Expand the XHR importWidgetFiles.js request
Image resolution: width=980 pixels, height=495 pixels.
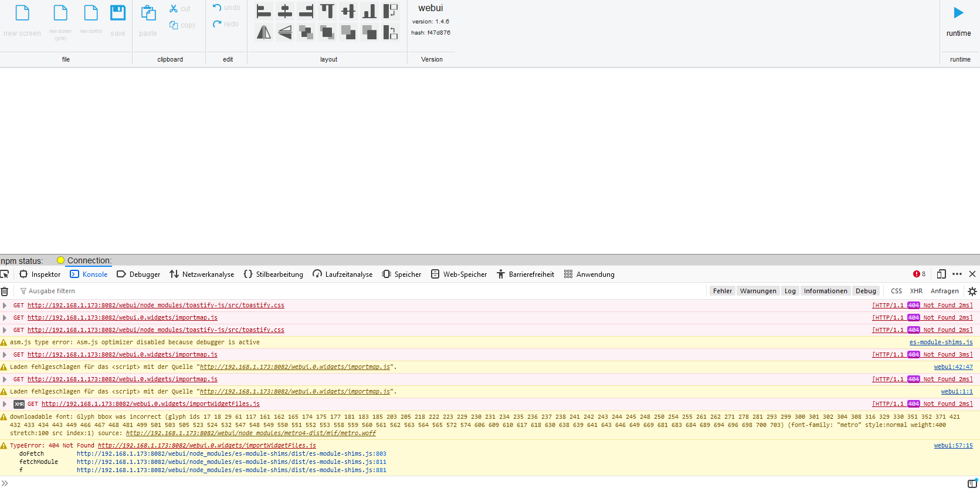5,404
